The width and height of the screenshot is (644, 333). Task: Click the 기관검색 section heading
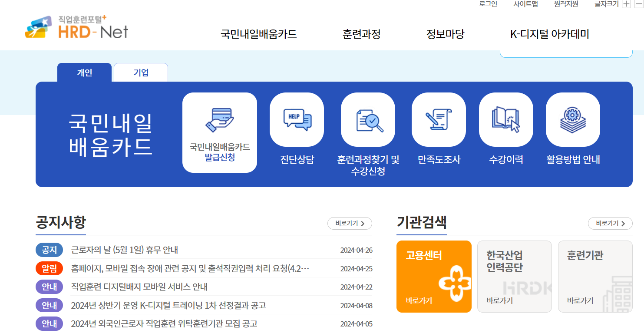click(422, 223)
